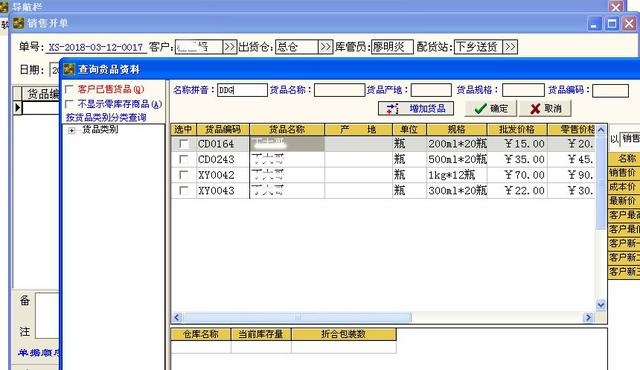Click the 零售价格 column header
This screenshot has width=640, height=370.
click(x=571, y=130)
